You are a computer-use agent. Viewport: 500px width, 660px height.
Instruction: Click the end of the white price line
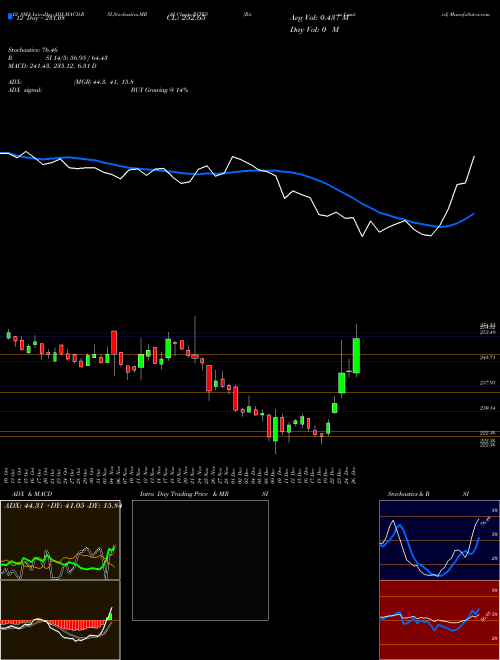click(474, 157)
